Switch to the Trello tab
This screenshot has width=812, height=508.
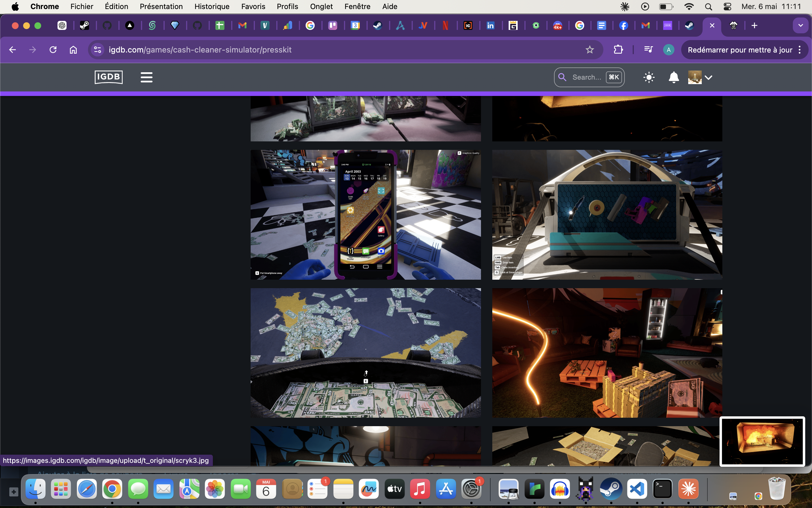[x=332, y=25]
